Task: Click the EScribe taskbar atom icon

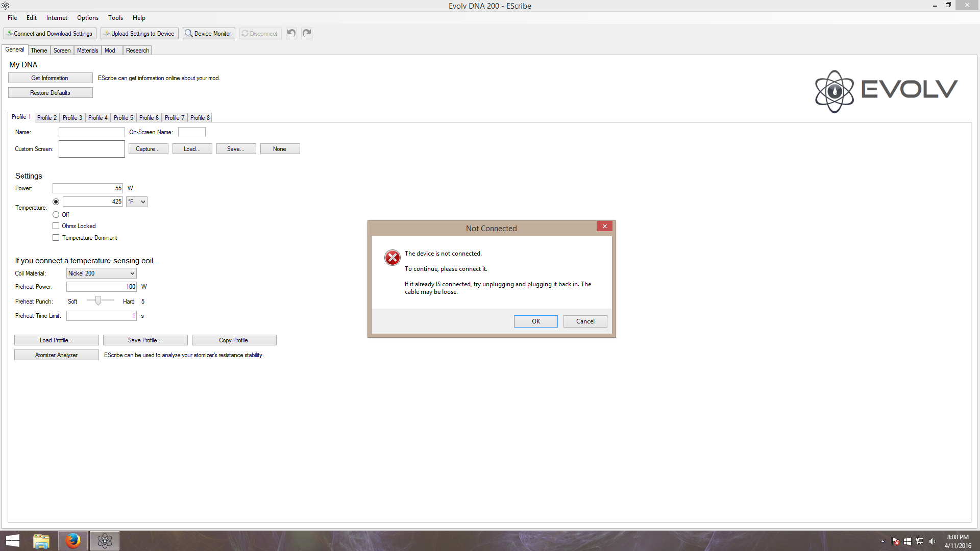Action: point(104,540)
